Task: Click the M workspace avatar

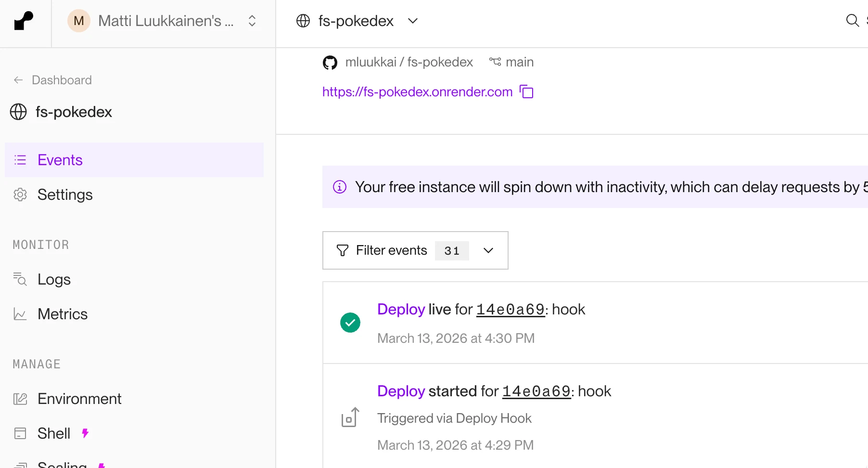Action: [79, 21]
